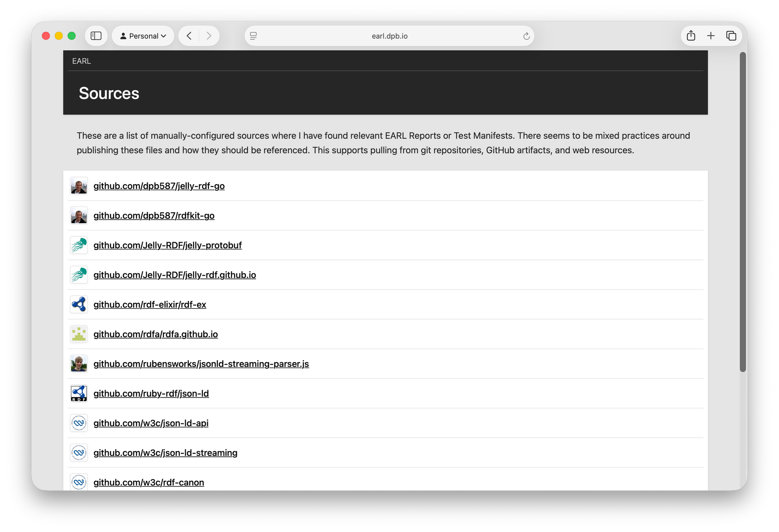
Task: Open a new tab with plus button
Action: [x=711, y=36]
